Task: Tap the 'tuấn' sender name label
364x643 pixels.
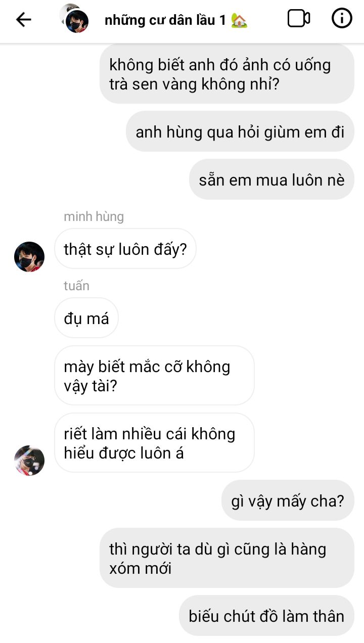Action: pyautogui.click(x=76, y=286)
